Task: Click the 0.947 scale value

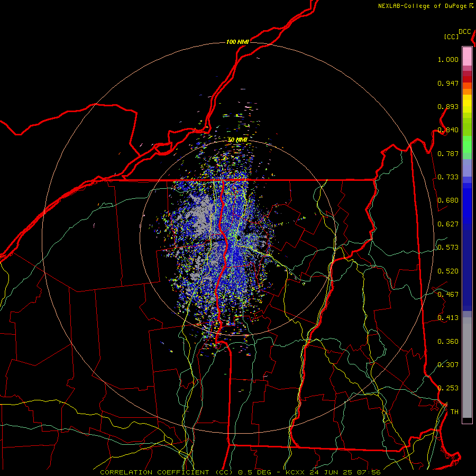Action: 448,83
